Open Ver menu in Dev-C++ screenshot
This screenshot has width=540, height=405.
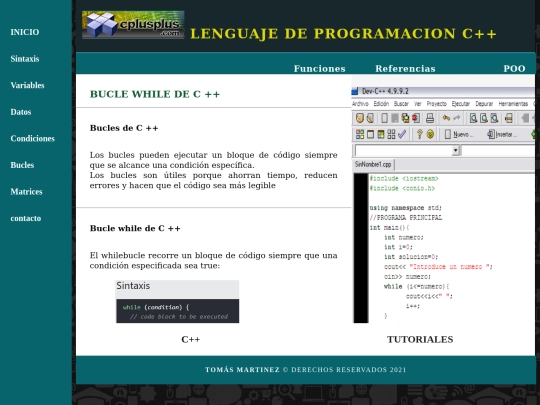pos(418,104)
